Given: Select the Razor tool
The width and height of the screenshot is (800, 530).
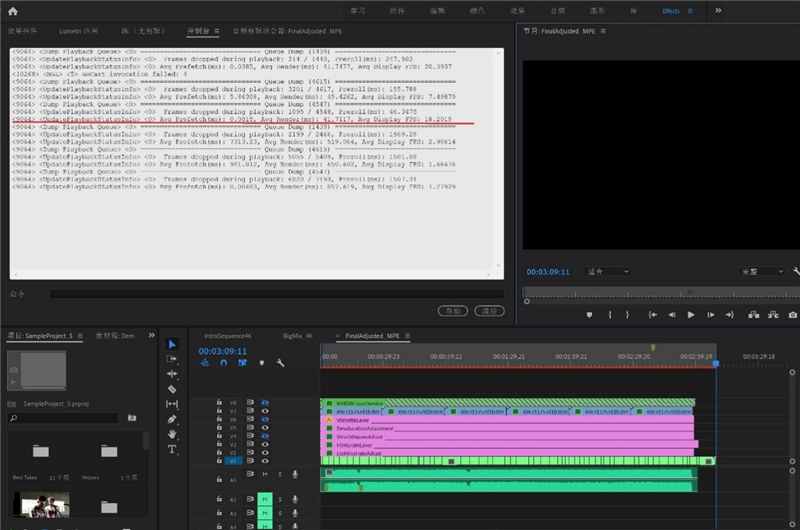Looking at the screenshot, I should (172, 389).
